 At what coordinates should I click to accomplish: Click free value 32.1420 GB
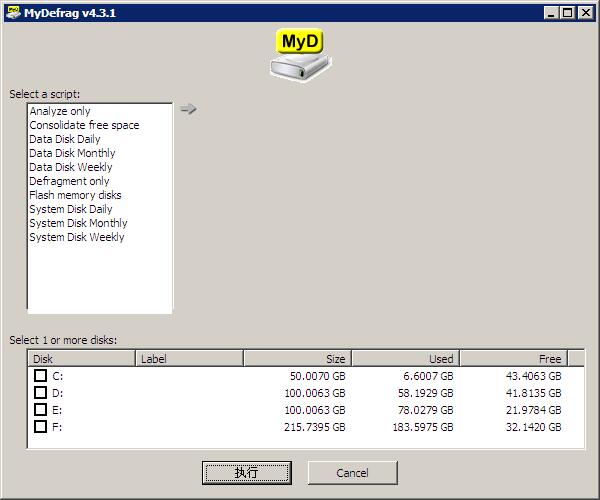click(533, 427)
